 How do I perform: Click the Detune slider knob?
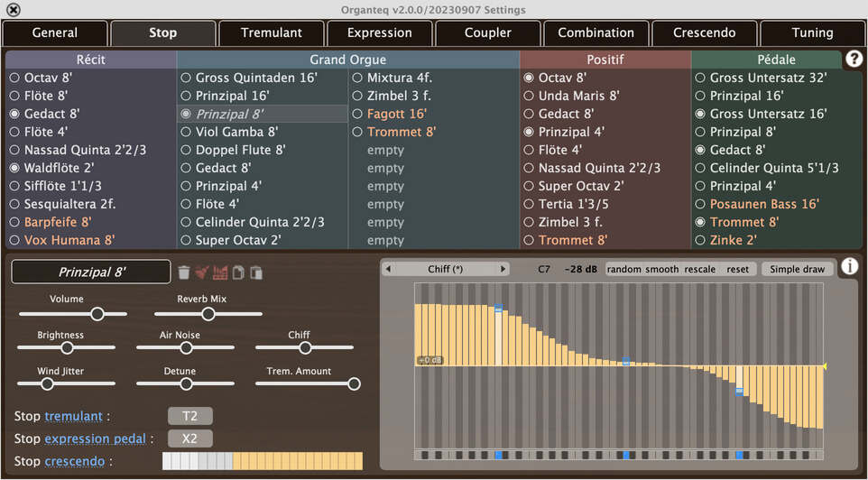click(186, 383)
